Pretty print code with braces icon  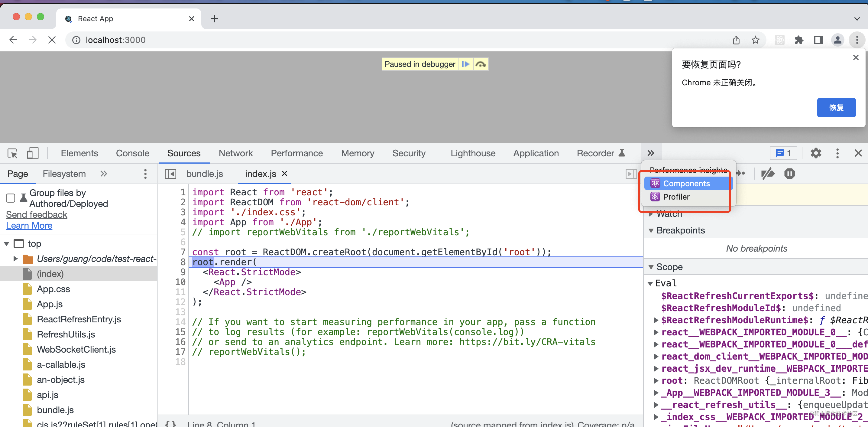click(170, 424)
